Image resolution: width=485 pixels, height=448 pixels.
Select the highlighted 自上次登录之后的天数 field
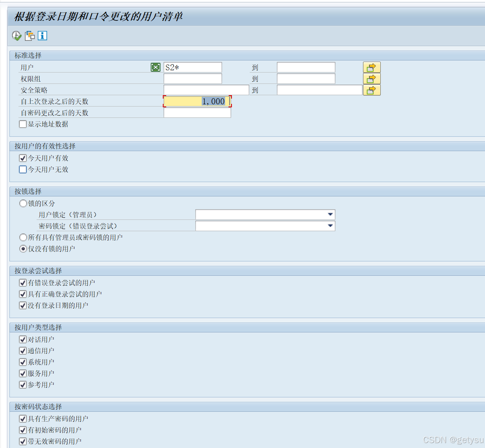click(197, 101)
